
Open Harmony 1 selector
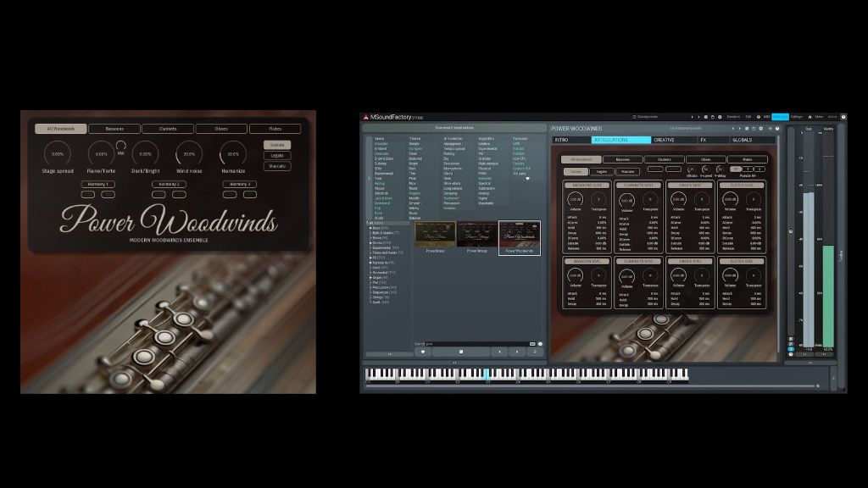(98, 184)
